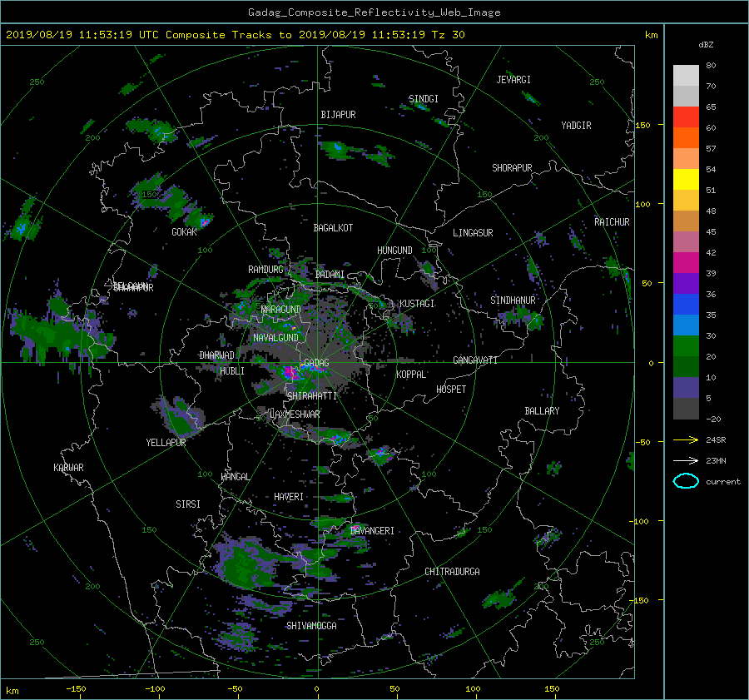Click the 'BAGALKOT' city label

333,228
